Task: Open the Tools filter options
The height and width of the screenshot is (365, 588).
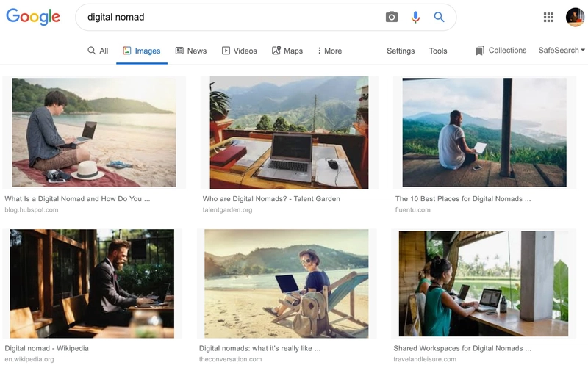Action: pyautogui.click(x=438, y=51)
